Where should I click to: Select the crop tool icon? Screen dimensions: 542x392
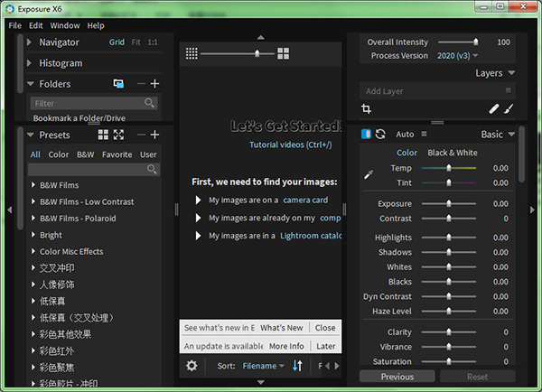point(366,109)
